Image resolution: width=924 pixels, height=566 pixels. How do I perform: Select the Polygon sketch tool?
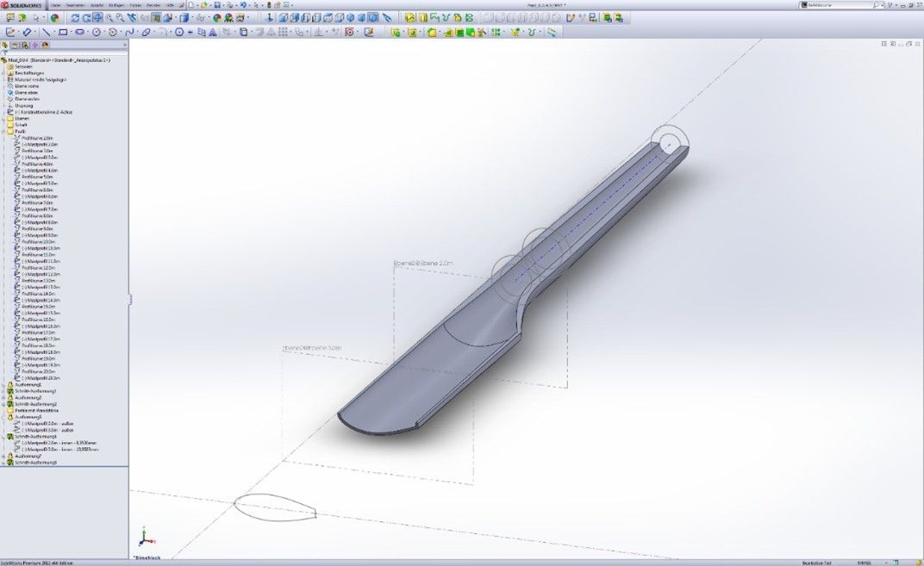[179, 32]
